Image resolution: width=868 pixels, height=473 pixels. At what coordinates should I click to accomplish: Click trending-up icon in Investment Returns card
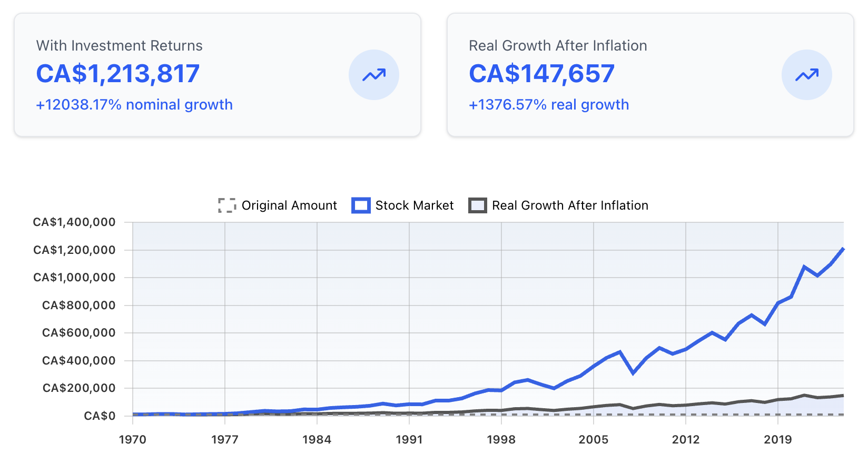[373, 75]
